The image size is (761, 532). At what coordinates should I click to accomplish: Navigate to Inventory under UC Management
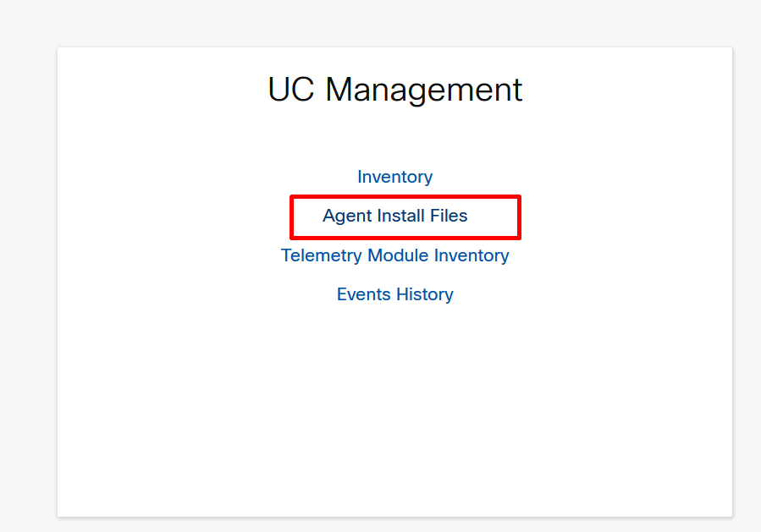click(x=394, y=177)
